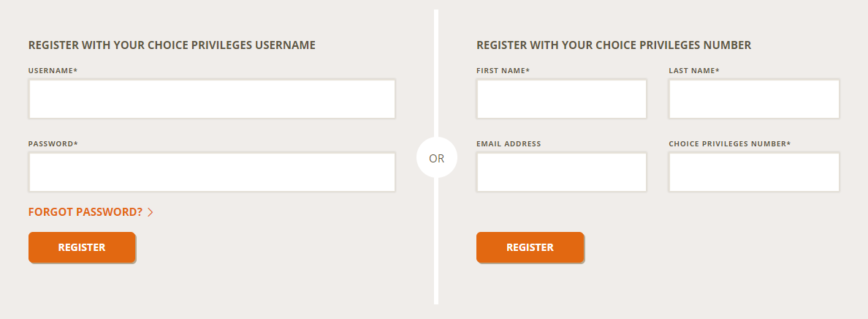Image resolution: width=868 pixels, height=319 pixels.
Task: Click 'Register with your Choice Privileges Username' heading
Action: 172,45
